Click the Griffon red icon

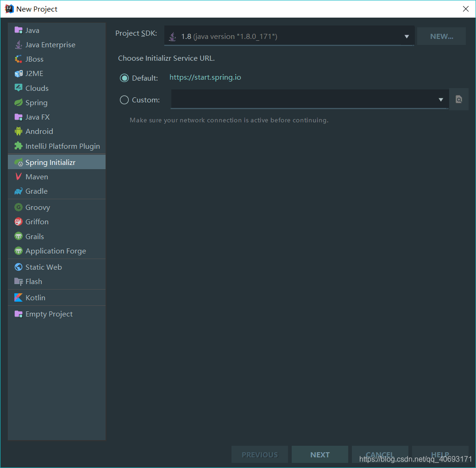pyautogui.click(x=19, y=221)
